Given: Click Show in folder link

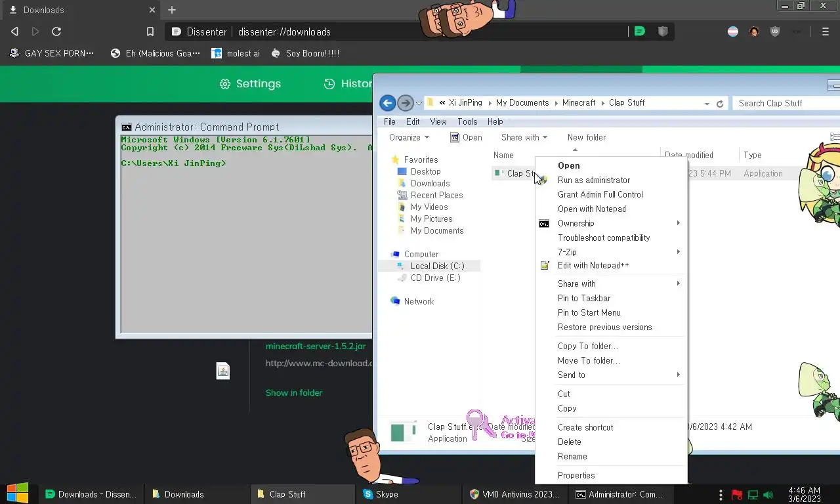Looking at the screenshot, I should point(294,392).
